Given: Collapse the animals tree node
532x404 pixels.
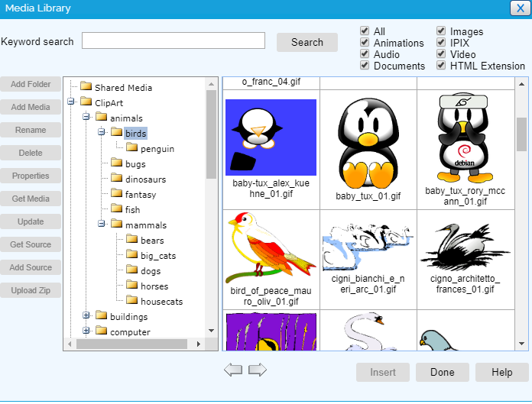Looking at the screenshot, I should pos(86,117).
